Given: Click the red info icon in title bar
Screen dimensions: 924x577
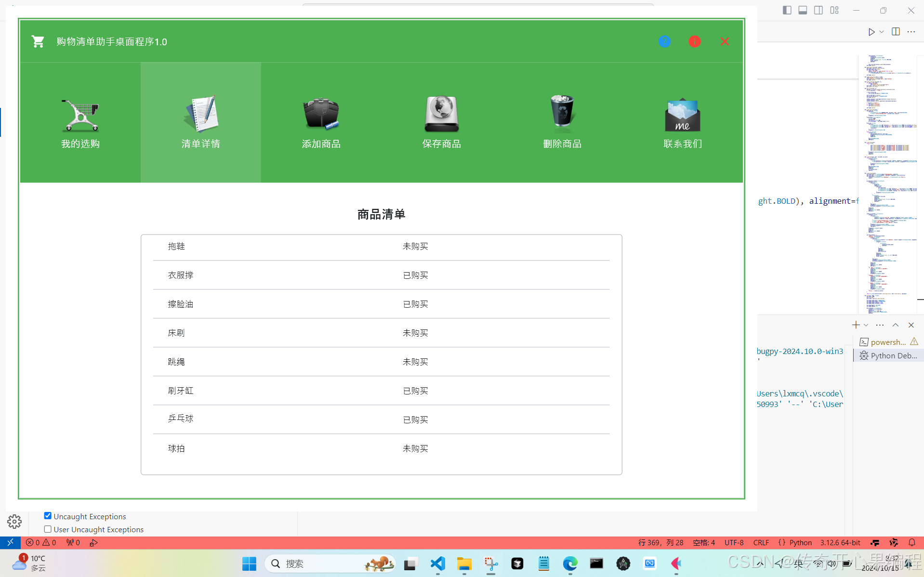Looking at the screenshot, I should click(695, 41).
